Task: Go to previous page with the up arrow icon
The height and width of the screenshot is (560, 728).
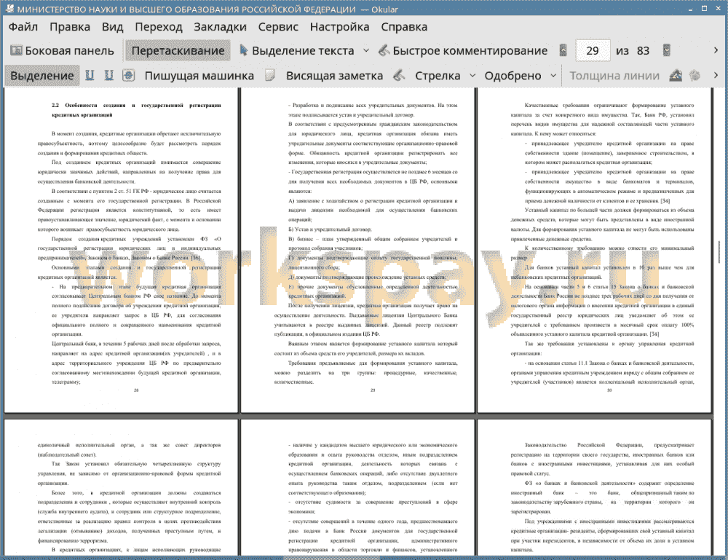Action: coord(563,50)
